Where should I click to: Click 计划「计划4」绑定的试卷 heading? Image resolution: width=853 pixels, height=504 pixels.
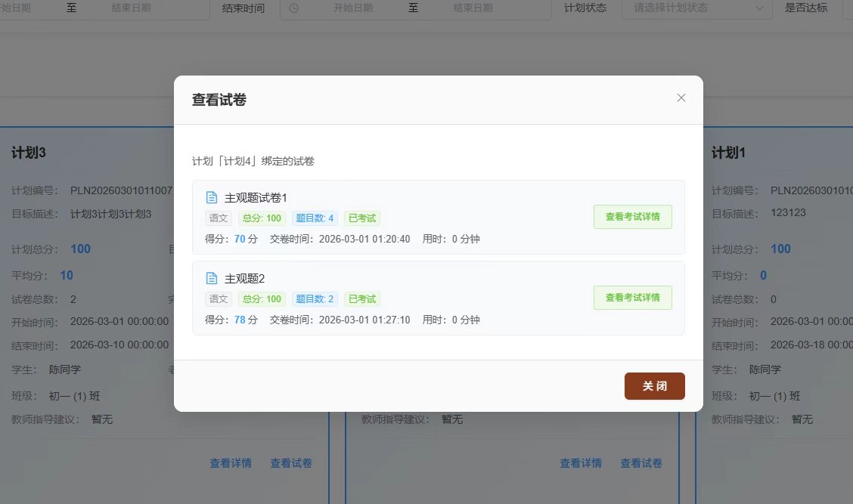click(x=253, y=162)
